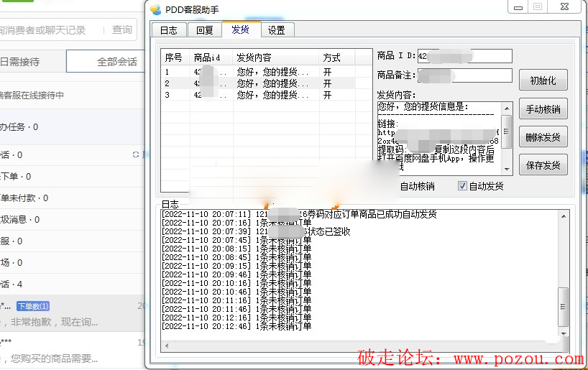The image size is (588, 370).
Task: Click the 圾消息 · 0 sidebar item
Action: coord(72,219)
